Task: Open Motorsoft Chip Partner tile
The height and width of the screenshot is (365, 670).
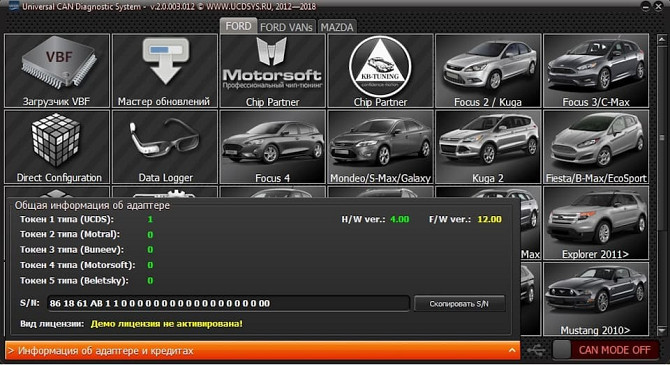Action: (x=272, y=71)
